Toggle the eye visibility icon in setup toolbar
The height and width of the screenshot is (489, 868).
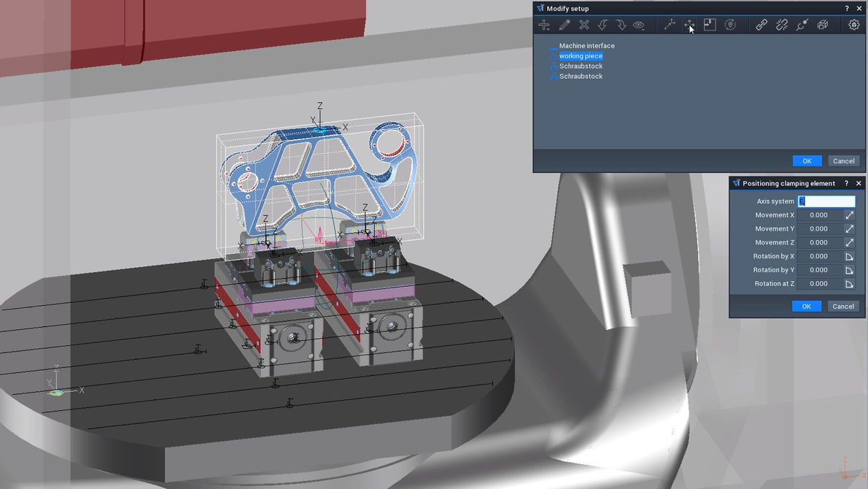click(x=639, y=25)
